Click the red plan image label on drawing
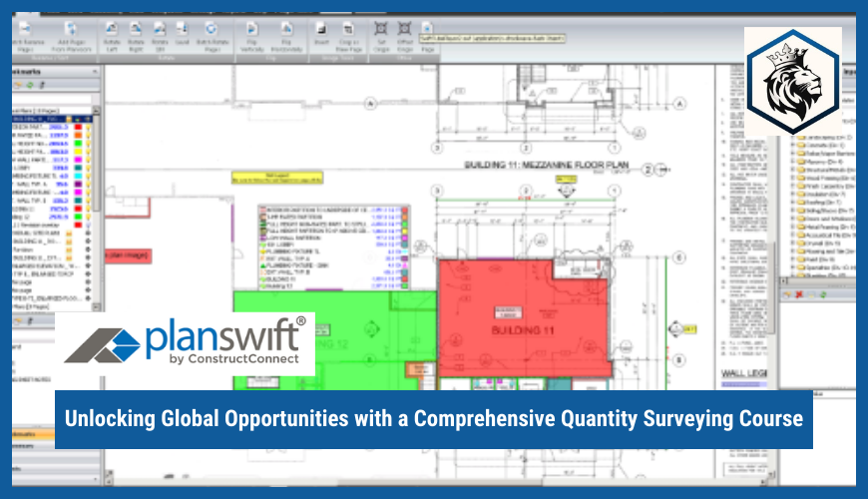Viewport: 868px width, 499px height. (x=128, y=255)
